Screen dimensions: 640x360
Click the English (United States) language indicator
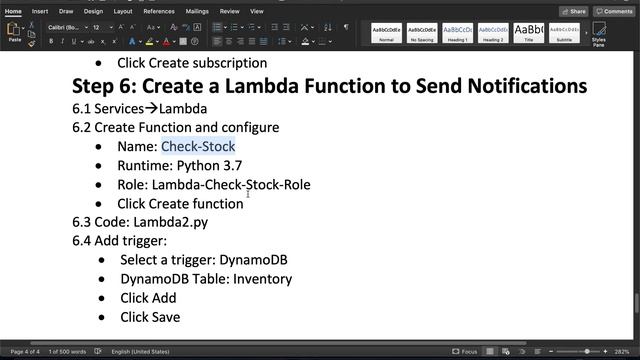140,351
